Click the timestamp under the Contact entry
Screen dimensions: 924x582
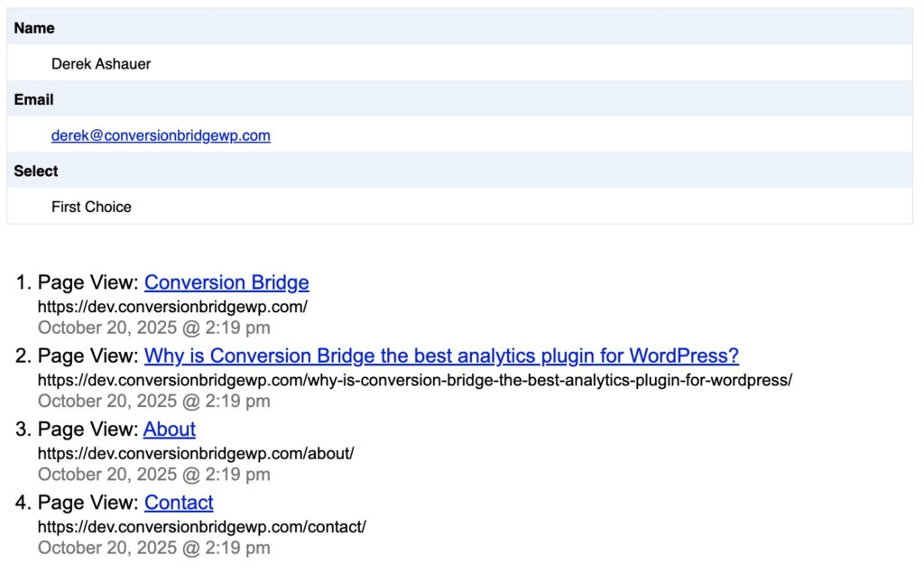[153, 548]
